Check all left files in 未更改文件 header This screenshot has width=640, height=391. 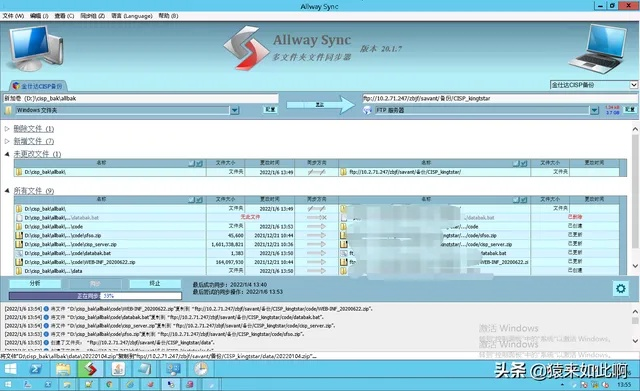click(x=199, y=163)
